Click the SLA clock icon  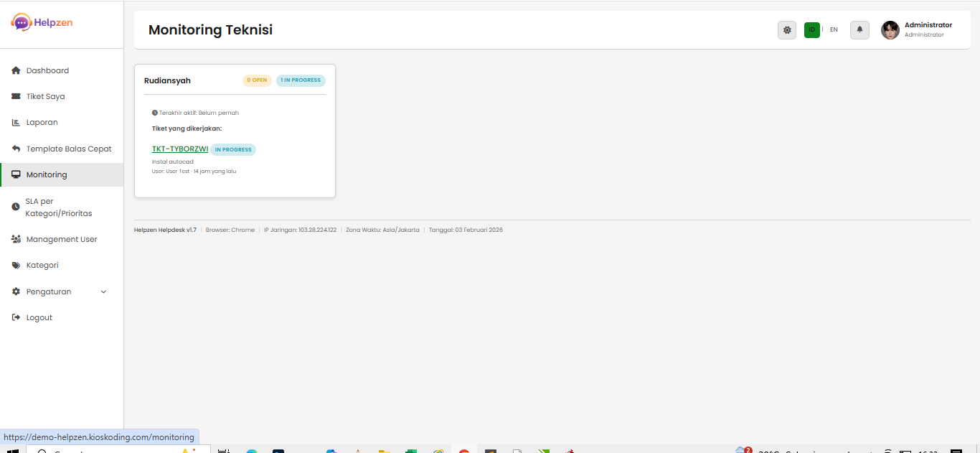click(15, 207)
